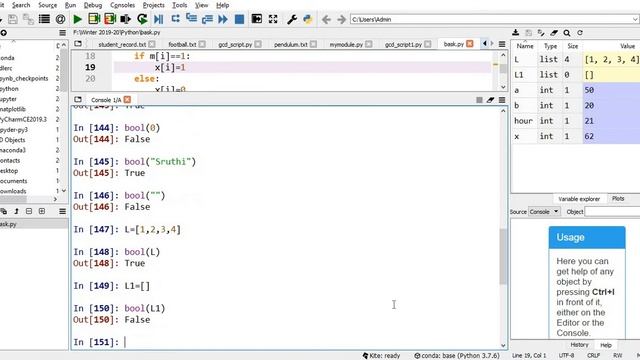The width and height of the screenshot is (640, 360).
Task: Switch to the student_record.txt tab
Action: point(122,44)
